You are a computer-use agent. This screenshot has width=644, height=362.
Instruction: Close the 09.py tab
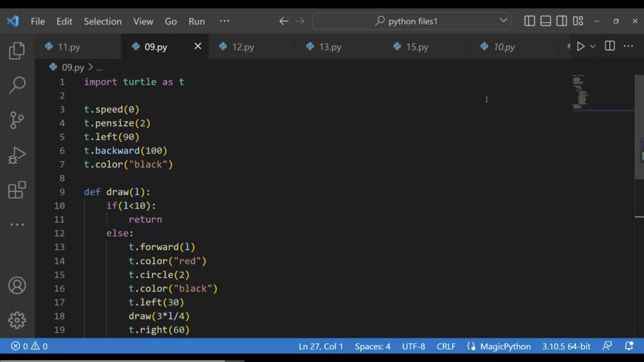(x=198, y=46)
